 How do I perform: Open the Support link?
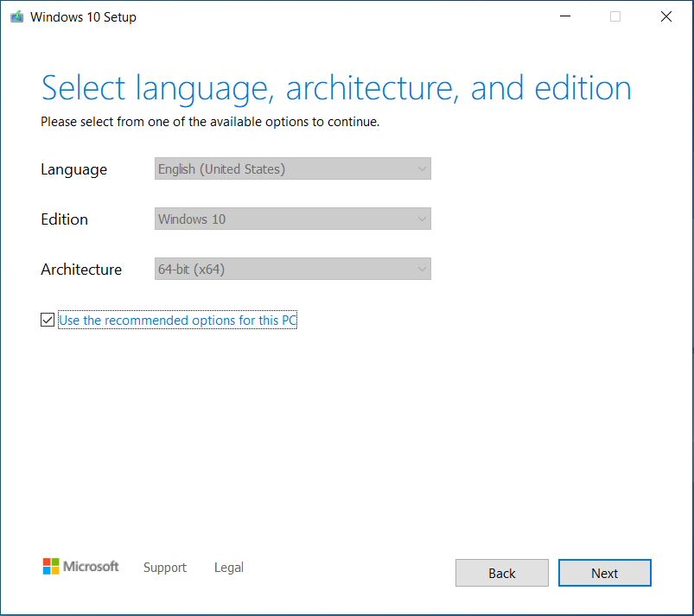click(x=165, y=568)
